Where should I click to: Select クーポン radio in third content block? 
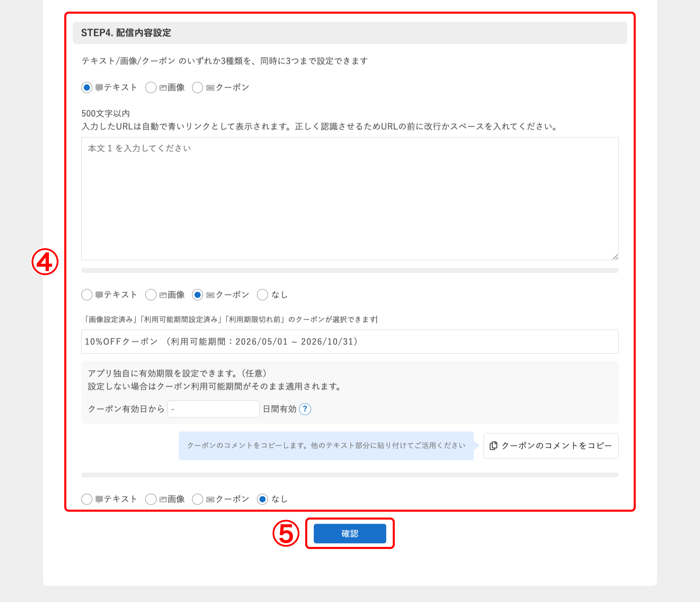pos(198,499)
